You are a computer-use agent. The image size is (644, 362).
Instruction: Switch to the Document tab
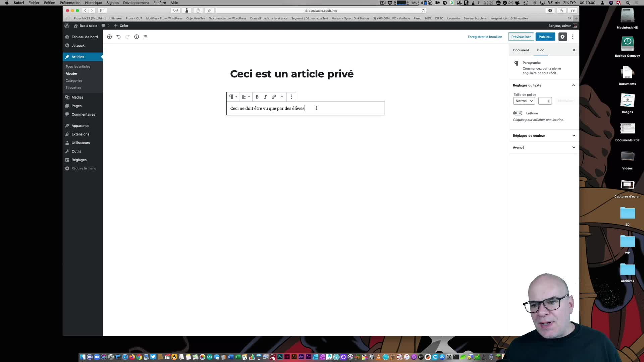coord(521,50)
